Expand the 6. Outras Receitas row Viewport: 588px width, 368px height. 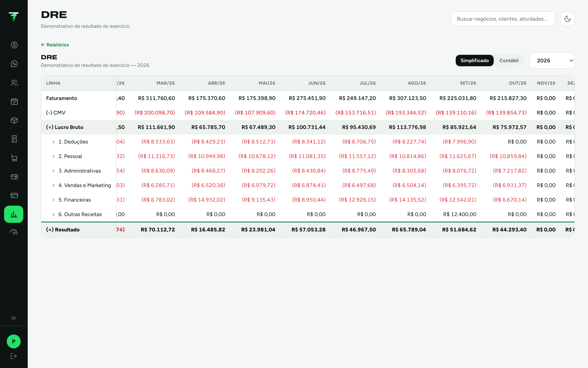pos(53,214)
